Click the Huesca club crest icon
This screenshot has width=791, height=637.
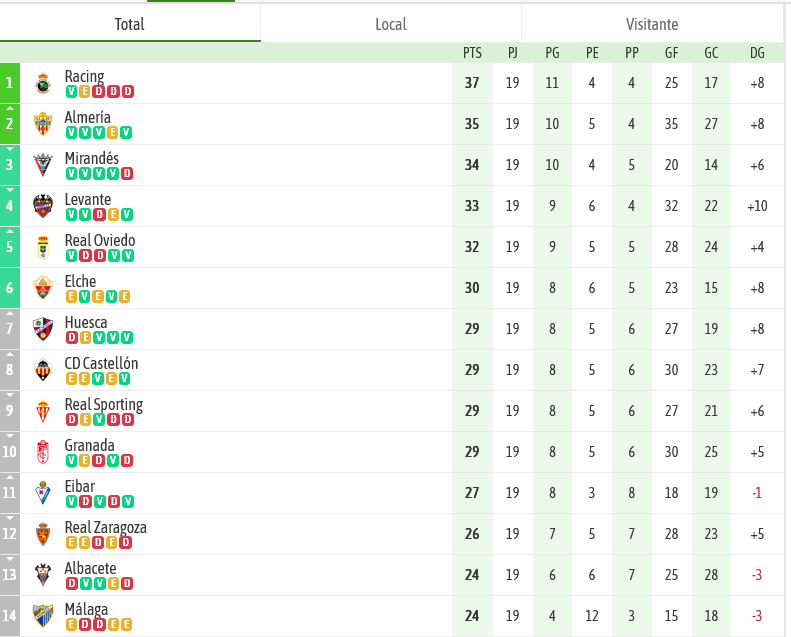coord(42,329)
